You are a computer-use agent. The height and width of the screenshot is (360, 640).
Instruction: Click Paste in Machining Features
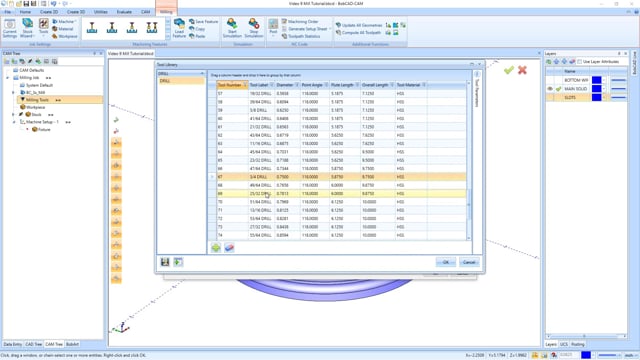197,36
